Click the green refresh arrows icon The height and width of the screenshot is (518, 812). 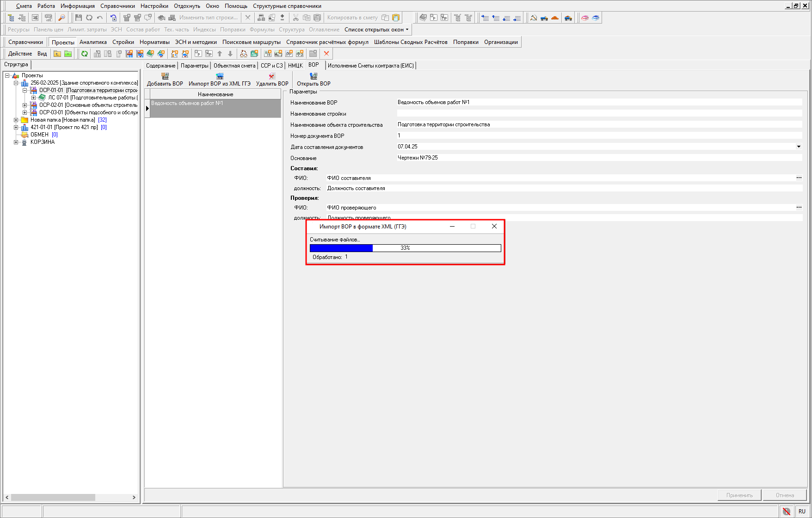point(85,54)
